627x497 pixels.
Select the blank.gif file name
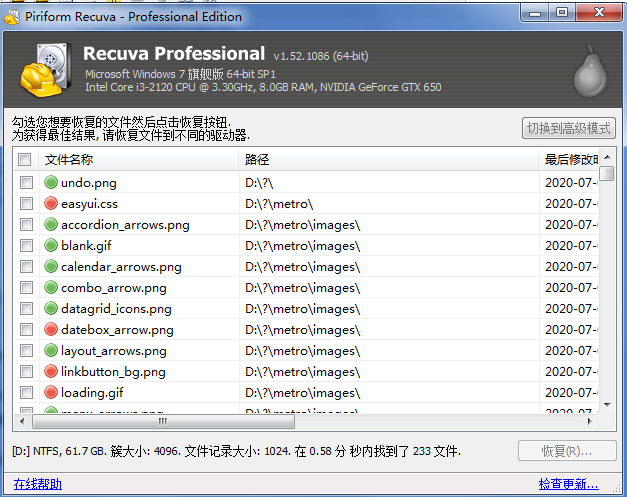coord(86,246)
